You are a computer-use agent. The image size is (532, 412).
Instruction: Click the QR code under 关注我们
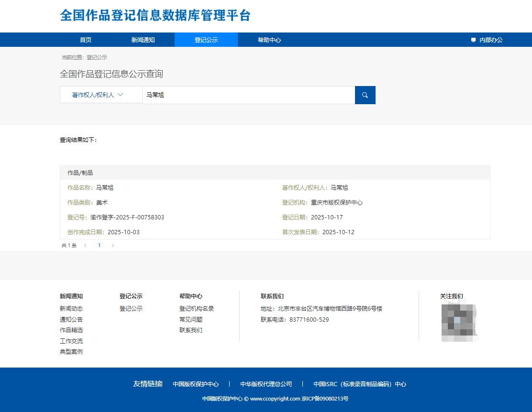[458, 322]
